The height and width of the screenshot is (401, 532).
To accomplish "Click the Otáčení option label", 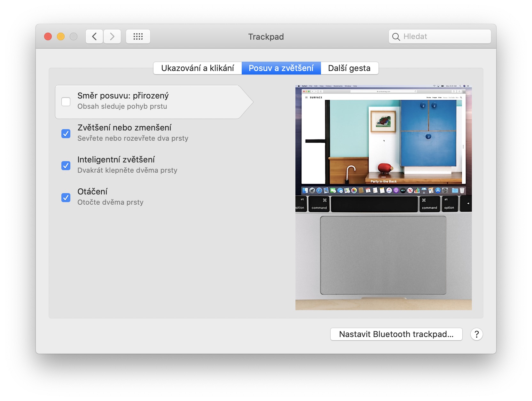I will [x=92, y=192].
